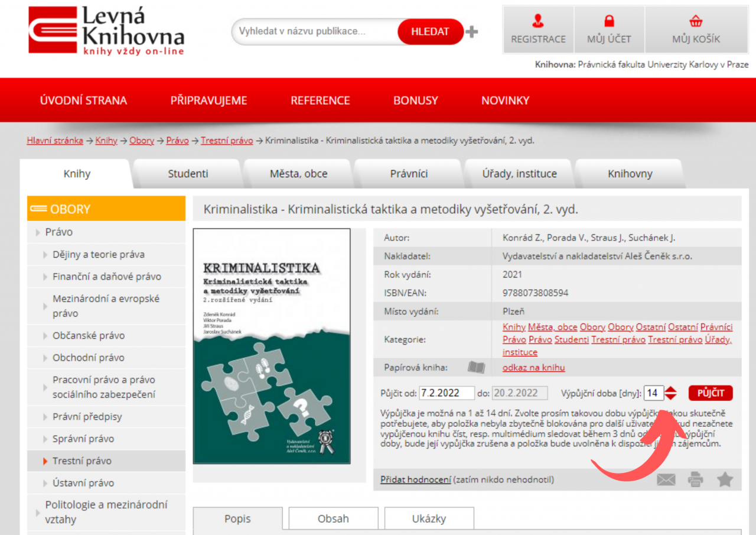Open the Obsah tab

tap(333, 518)
